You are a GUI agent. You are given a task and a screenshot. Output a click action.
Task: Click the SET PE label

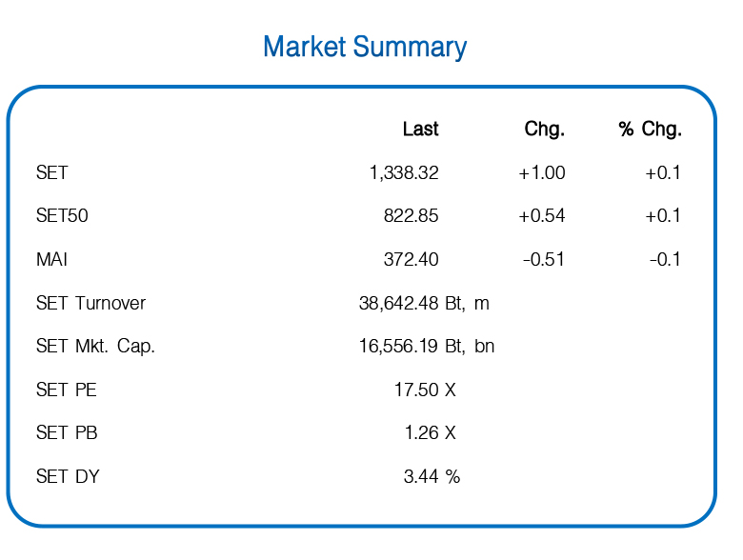(x=67, y=390)
